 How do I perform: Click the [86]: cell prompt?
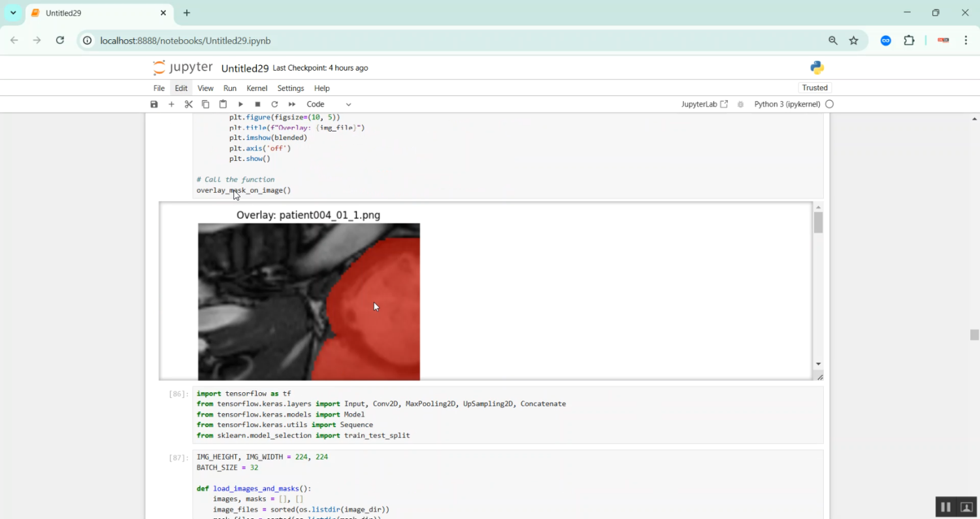(x=179, y=394)
